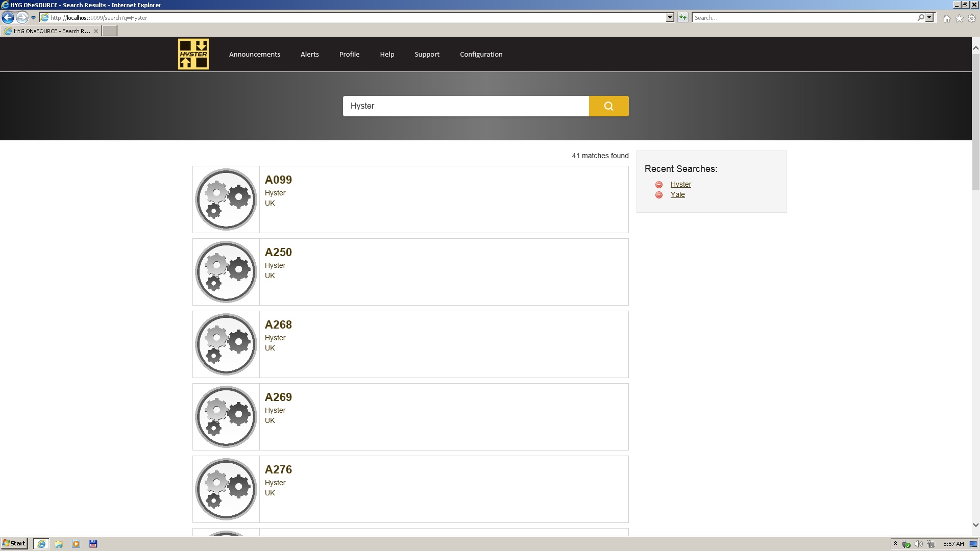Screen dimensions: 980x551
Task: Open the A268 result title
Action: [278, 325]
